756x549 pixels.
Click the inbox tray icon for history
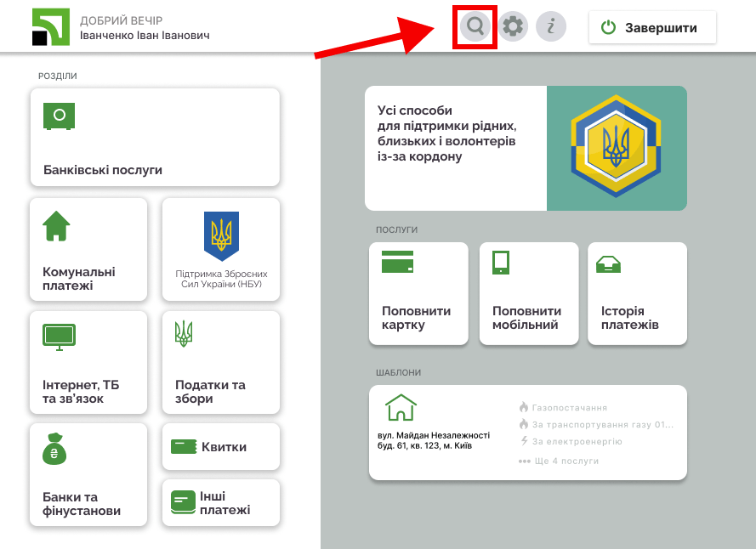coord(609,264)
